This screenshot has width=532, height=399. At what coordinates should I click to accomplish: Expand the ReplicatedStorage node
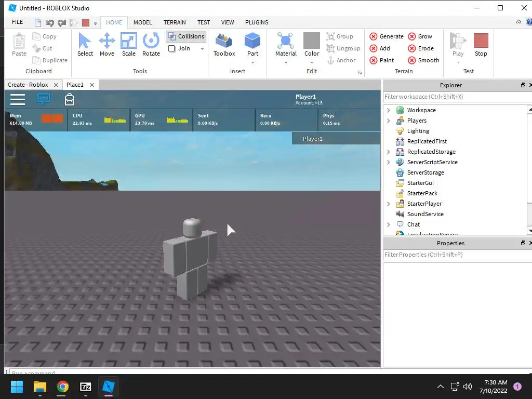click(x=389, y=152)
